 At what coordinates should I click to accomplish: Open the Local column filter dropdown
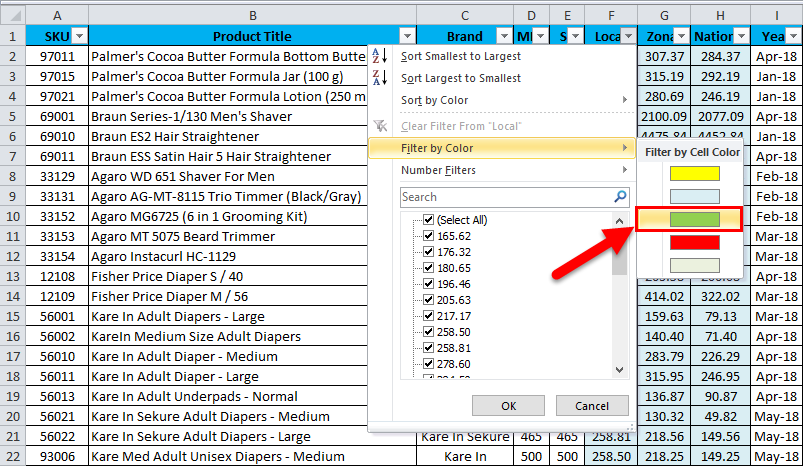(628, 36)
